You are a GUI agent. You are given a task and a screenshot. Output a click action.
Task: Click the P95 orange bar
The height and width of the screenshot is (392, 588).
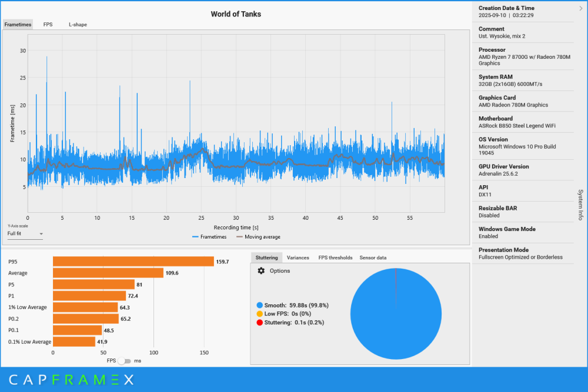[x=133, y=262]
